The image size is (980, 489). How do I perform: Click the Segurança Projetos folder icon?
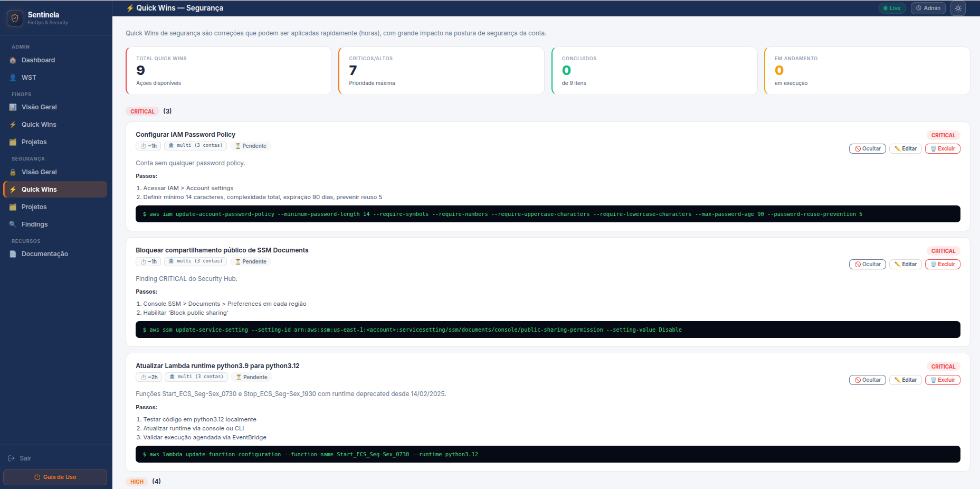point(13,207)
